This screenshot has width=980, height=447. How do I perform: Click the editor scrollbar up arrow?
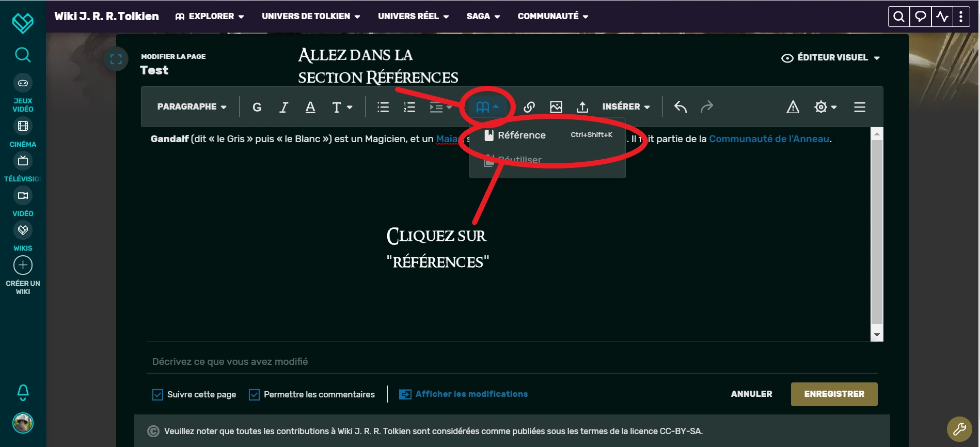coord(877,134)
